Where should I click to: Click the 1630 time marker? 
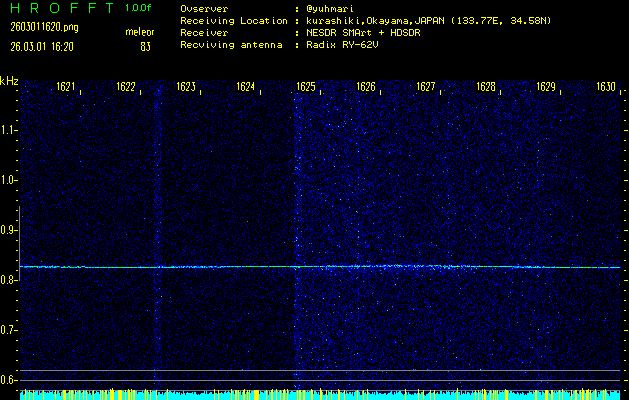pos(606,86)
